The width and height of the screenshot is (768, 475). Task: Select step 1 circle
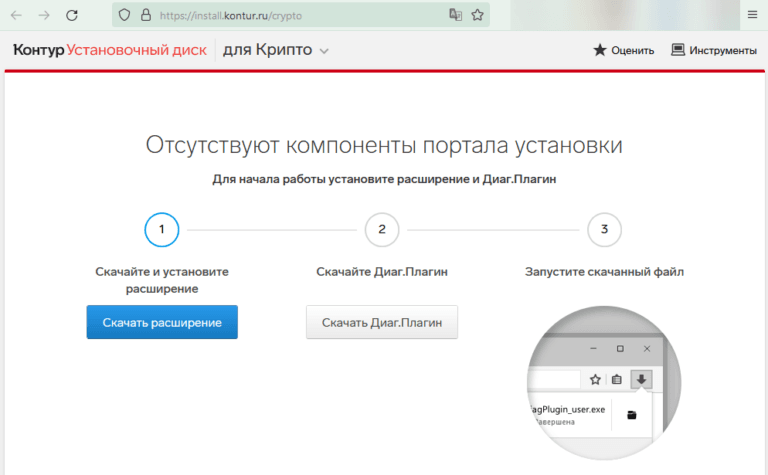[162, 229]
